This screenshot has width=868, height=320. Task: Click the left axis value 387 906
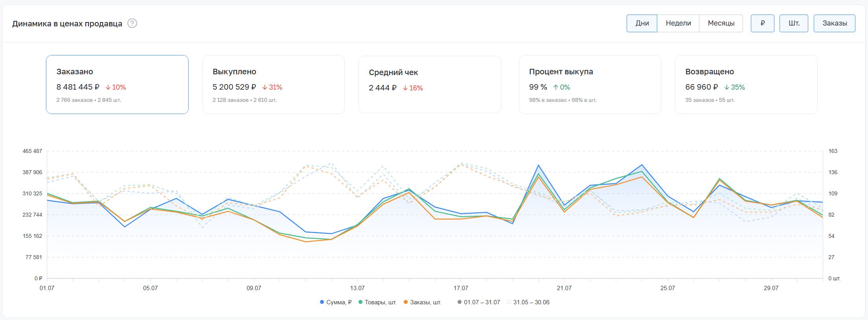point(32,172)
